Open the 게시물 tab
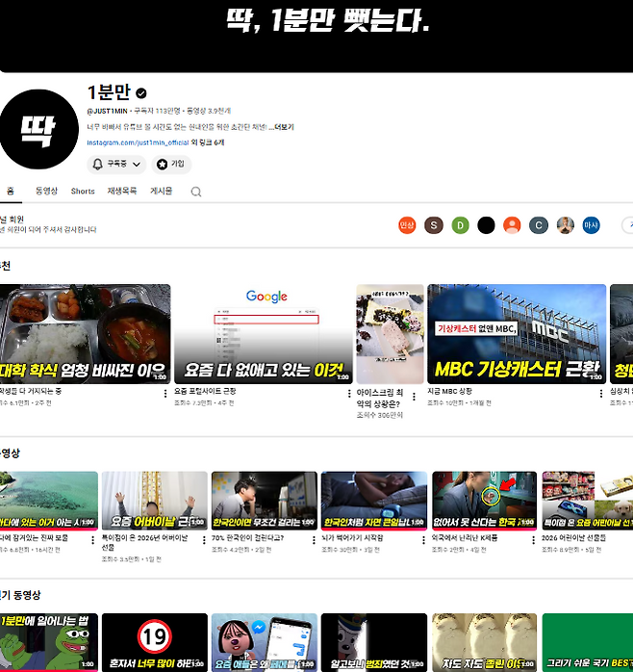The width and height of the screenshot is (633, 672). coord(161,191)
